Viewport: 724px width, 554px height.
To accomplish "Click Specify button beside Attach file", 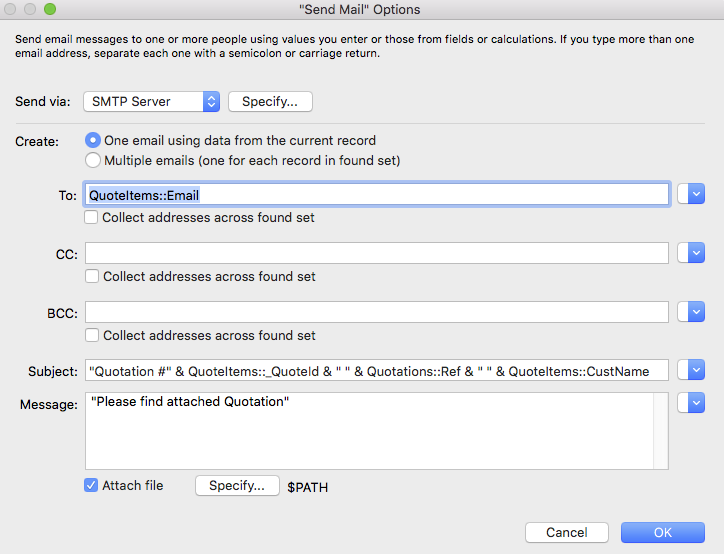I will (x=237, y=486).
